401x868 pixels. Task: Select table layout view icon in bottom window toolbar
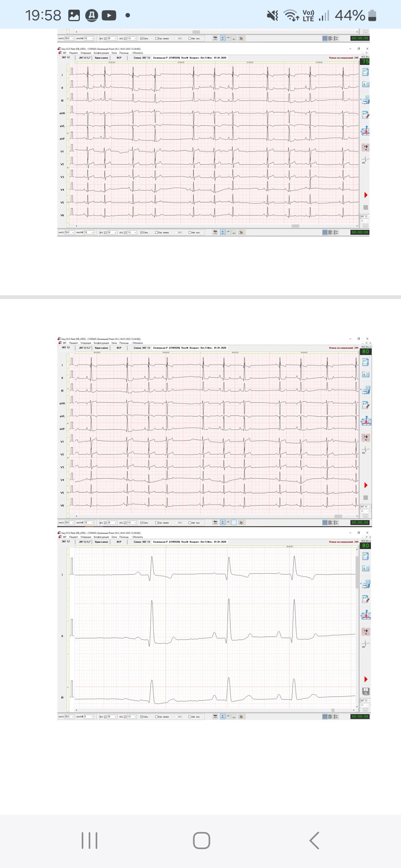325,716
